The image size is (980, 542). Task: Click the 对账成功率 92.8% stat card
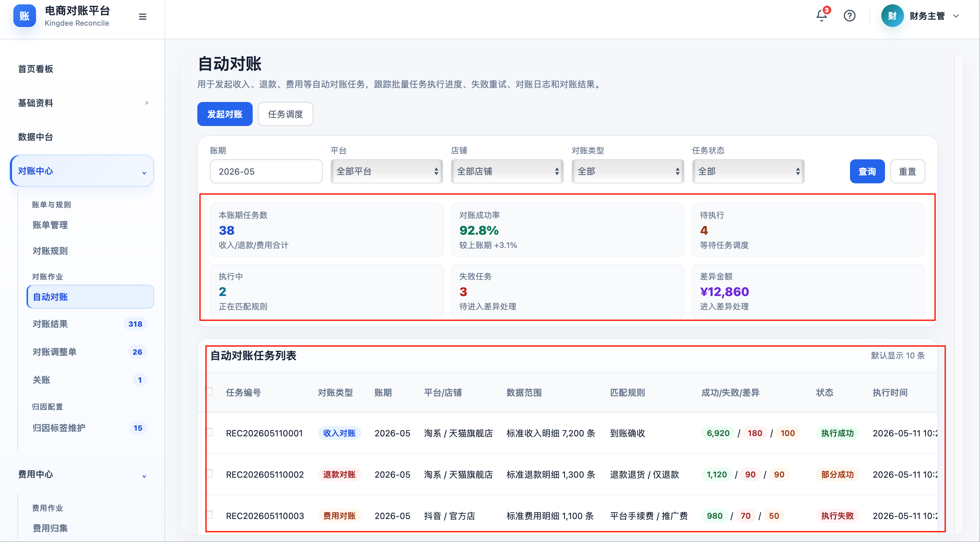point(567,230)
